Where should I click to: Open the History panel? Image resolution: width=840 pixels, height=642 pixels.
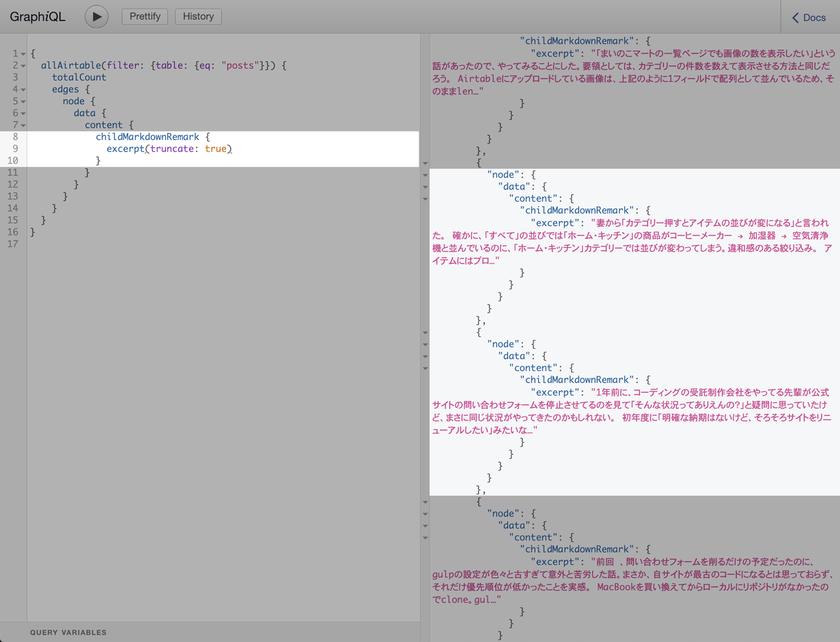point(198,16)
